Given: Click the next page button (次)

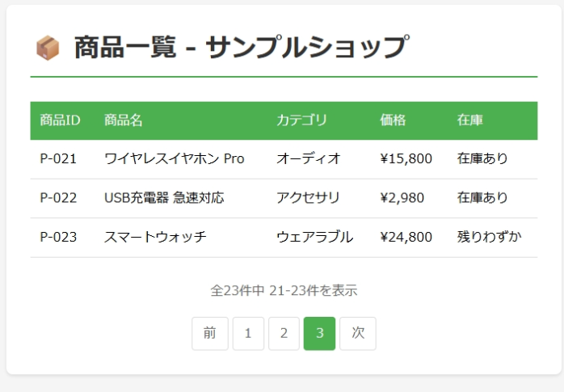Looking at the screenshot, I should [x=358, y=333].
